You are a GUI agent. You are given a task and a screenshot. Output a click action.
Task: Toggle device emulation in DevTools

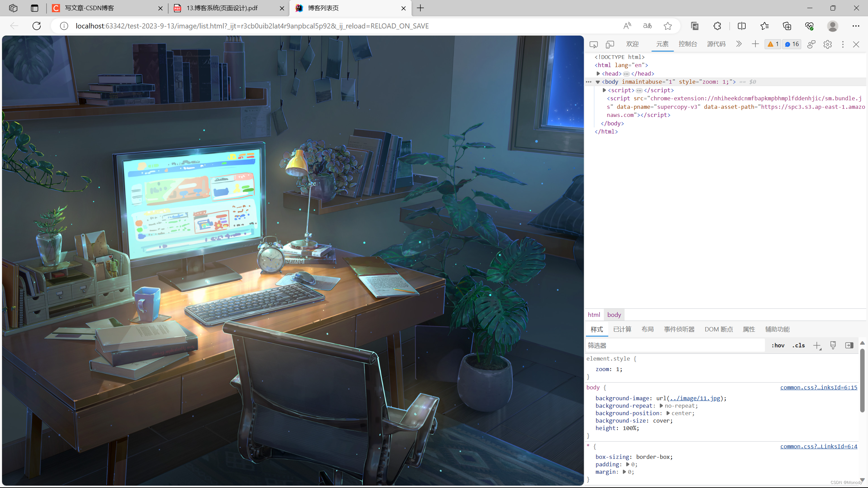pyautogui.click(x=610, y=44)
